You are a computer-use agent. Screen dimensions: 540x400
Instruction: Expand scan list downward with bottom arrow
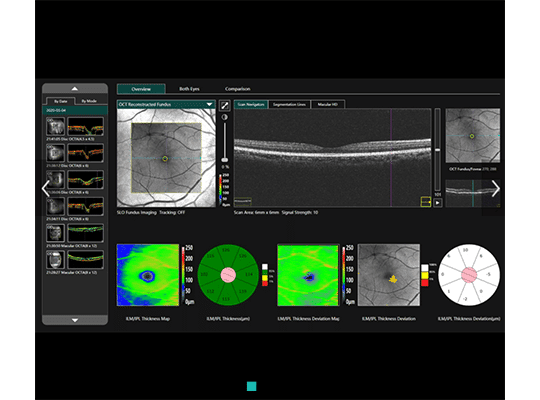[x=75, y=320]
